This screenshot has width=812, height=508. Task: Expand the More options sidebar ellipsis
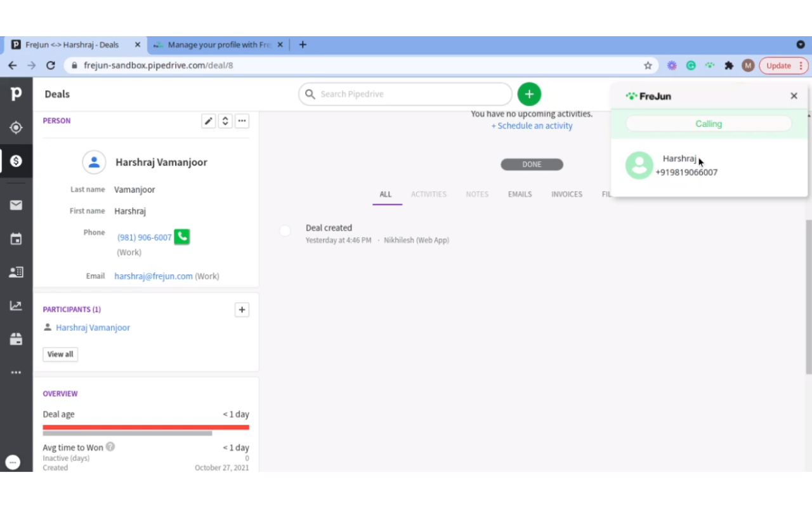[x=16, y=373]
